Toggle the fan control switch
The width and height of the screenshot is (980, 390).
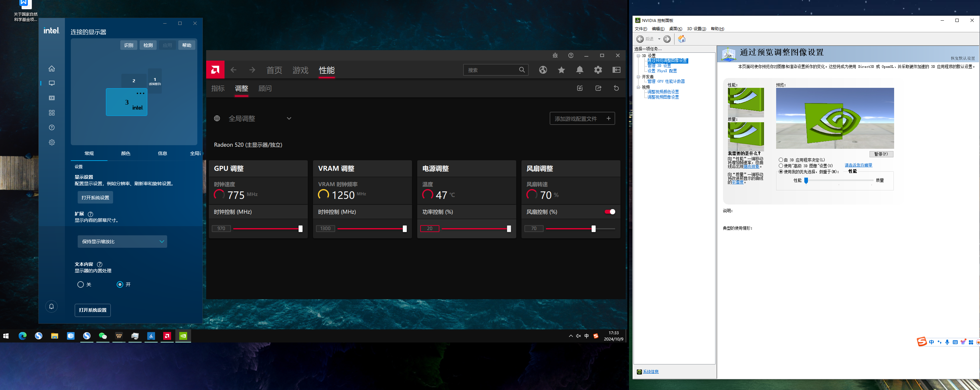(x=610, y=212)
